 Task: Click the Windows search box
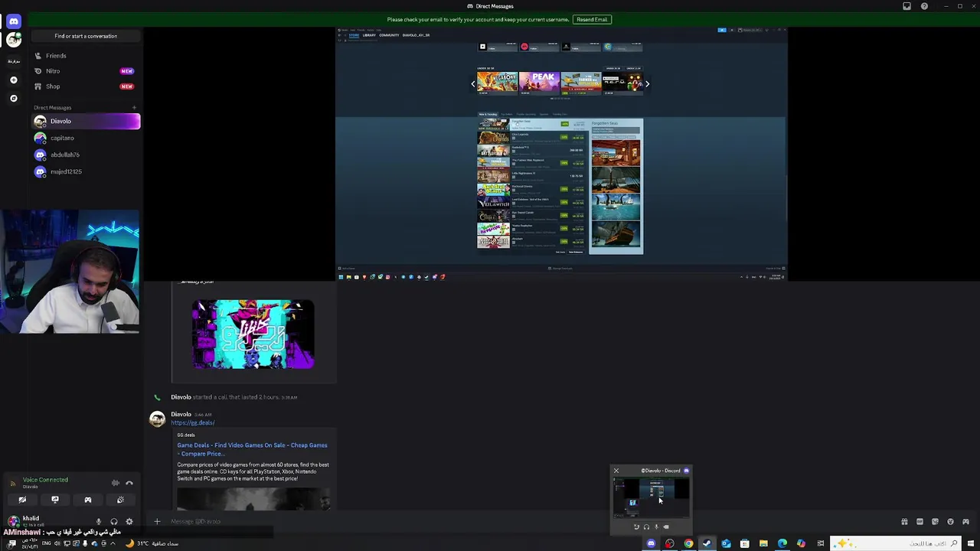(896, 543)
